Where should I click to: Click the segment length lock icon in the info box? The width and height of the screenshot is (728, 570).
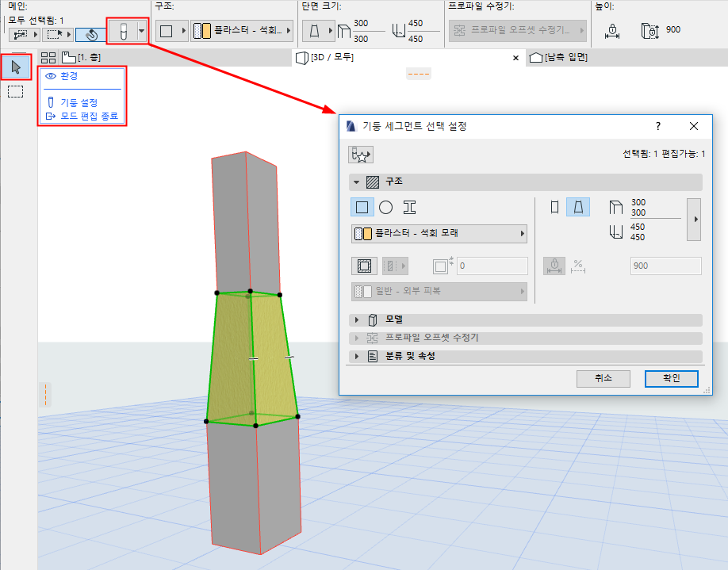pyautogui.click(x=613, y=31)
